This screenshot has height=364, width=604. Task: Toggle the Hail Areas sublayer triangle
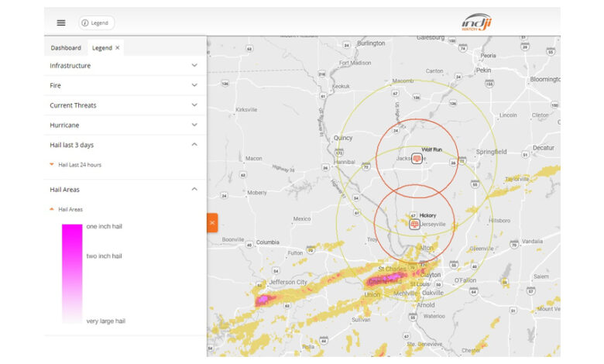(x=52, y=209)
